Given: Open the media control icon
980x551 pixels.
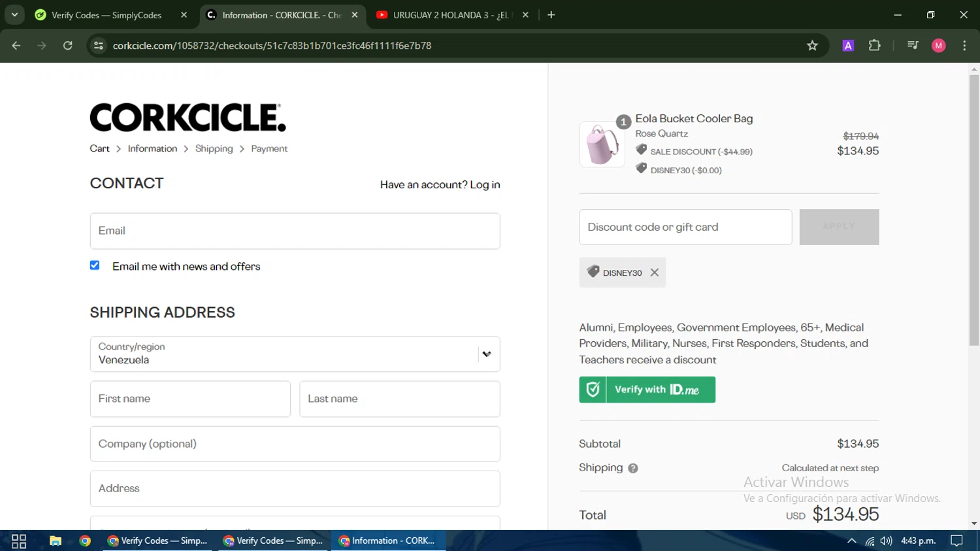Looking at the screenshot, I should click(913, 46).
